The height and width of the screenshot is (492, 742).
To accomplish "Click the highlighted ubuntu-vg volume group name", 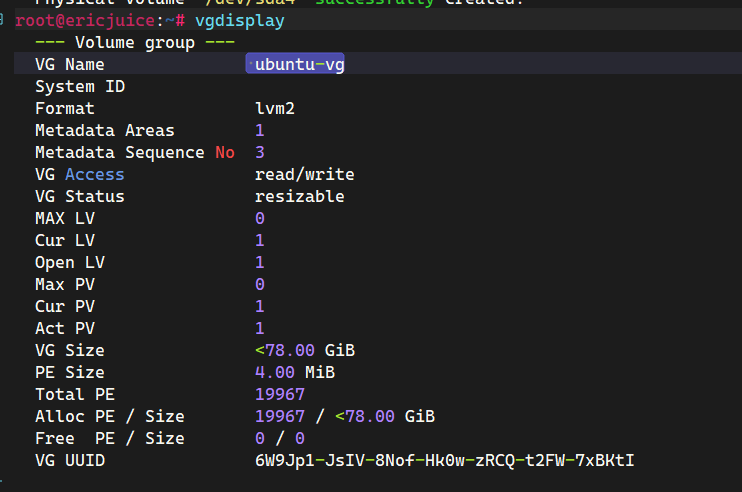I will pos(301,64).
